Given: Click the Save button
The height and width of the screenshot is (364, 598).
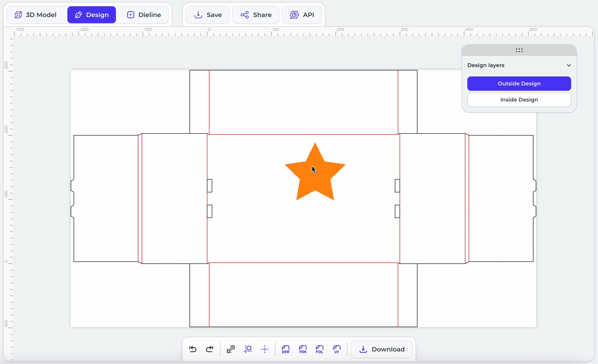Looking at the screenshot, I should pos(208,15).
